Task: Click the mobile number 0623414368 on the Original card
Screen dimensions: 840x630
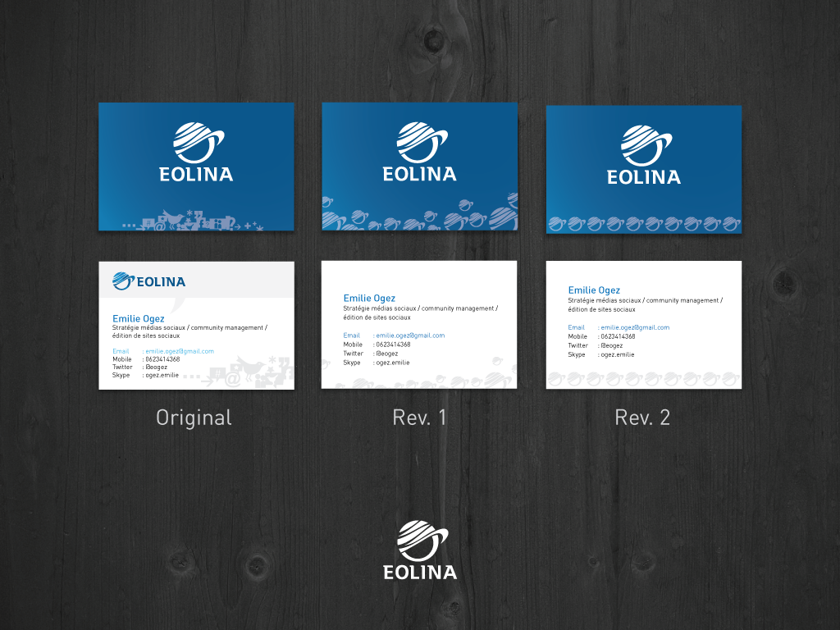Action: pyautogui.click(x=162, y=358)
